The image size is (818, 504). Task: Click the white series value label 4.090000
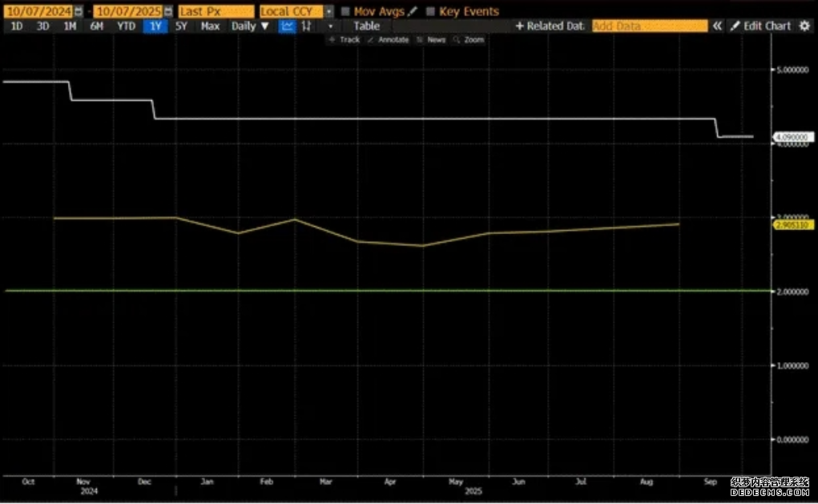(x=792, y=137)
